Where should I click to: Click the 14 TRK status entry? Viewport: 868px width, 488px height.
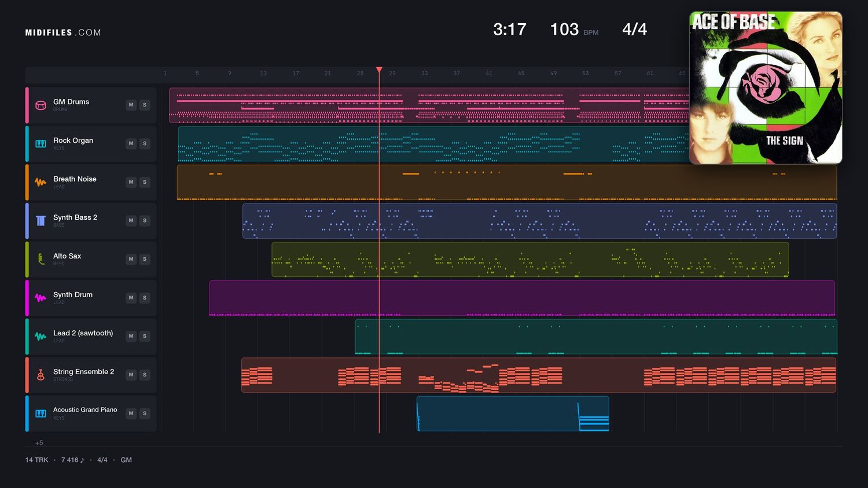click(36, 460)
